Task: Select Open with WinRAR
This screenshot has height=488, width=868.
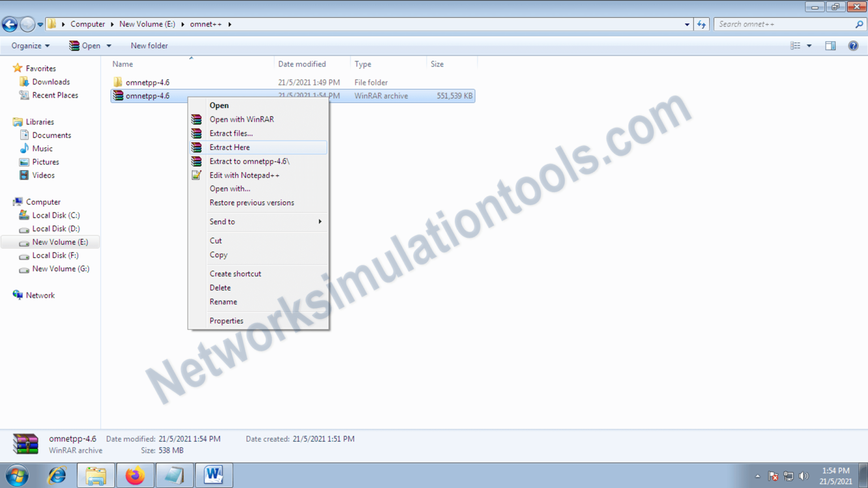Action: click(241, 119)
